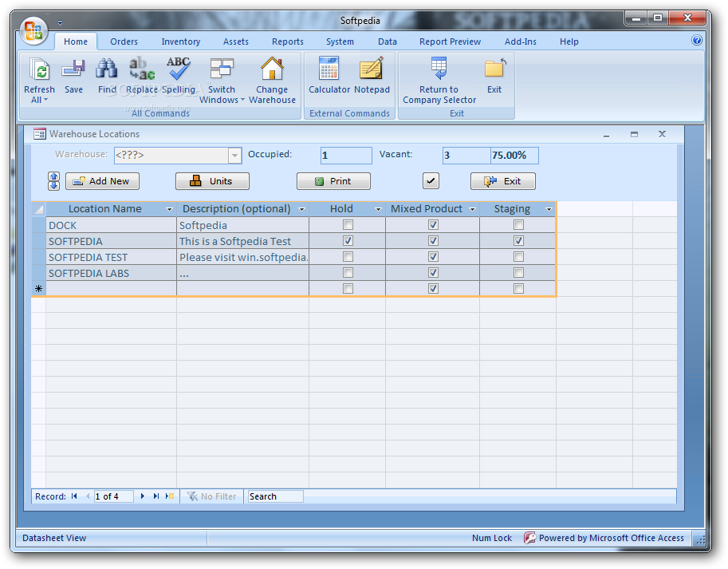Click the new-record asterisk row selector
728x569 pixels.
pyautogui.click(x=38, y=288)
